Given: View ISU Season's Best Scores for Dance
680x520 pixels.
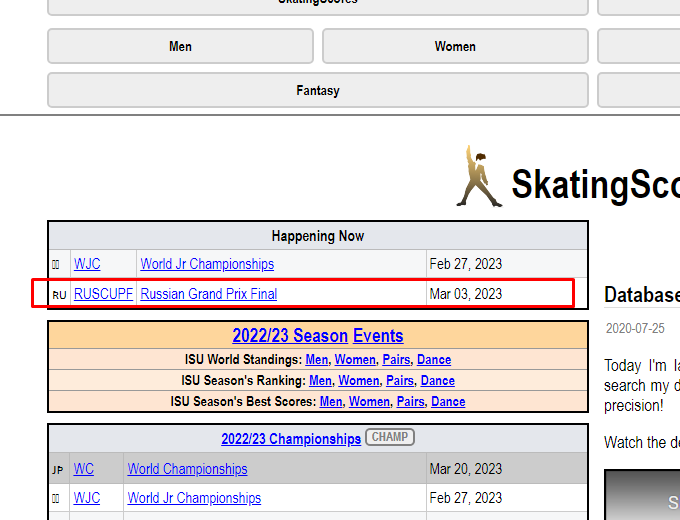Looking at the screenshot, I should (448, 401).
